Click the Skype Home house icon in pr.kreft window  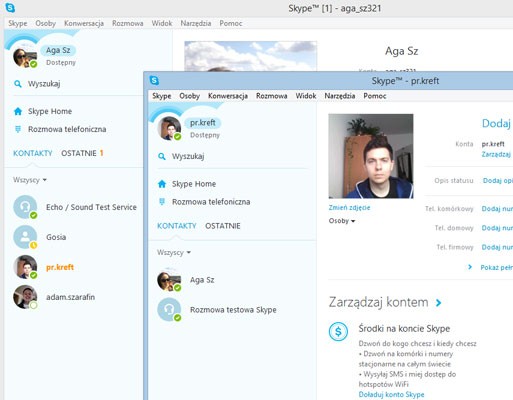(162, 184)
